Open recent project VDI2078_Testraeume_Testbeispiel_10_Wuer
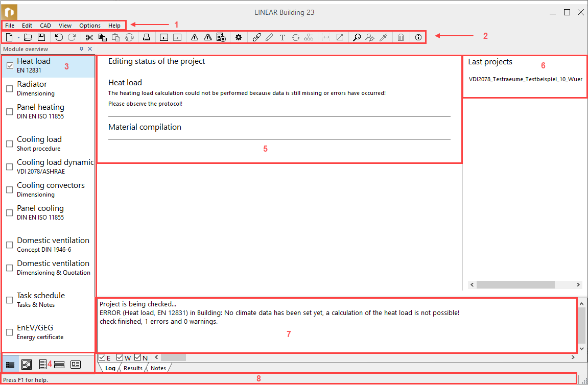This screenshot has height=385, width=588. point(525,79)
